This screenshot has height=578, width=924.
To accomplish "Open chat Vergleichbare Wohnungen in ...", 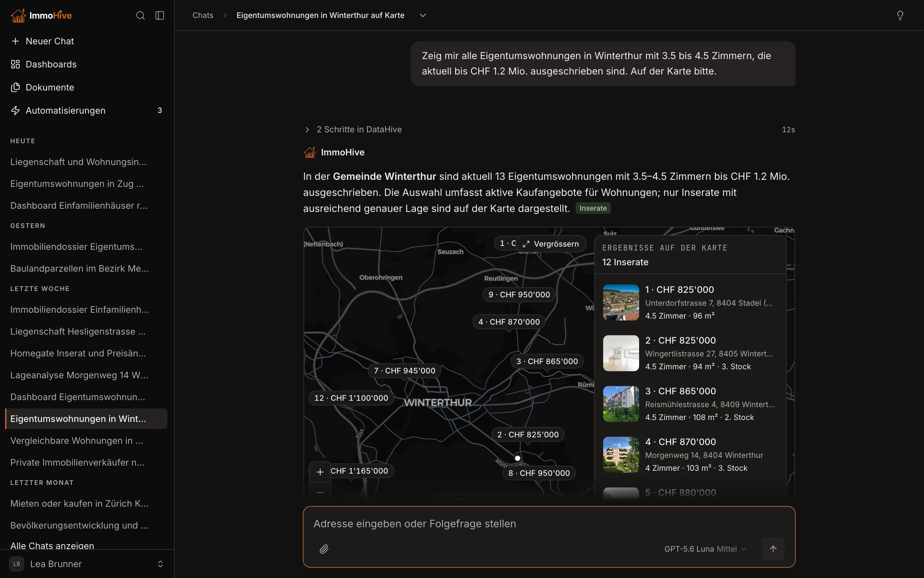I will [x=86, y=440].
